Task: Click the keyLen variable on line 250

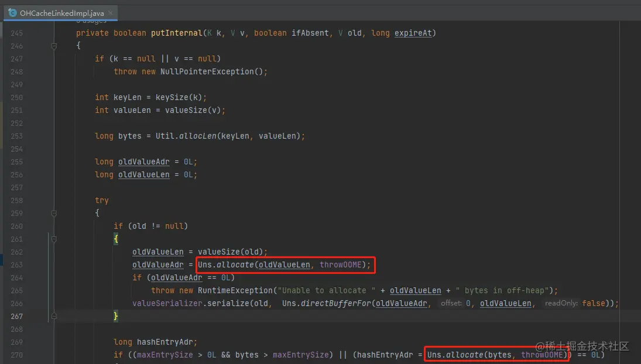Action: (x=127, y=97)
